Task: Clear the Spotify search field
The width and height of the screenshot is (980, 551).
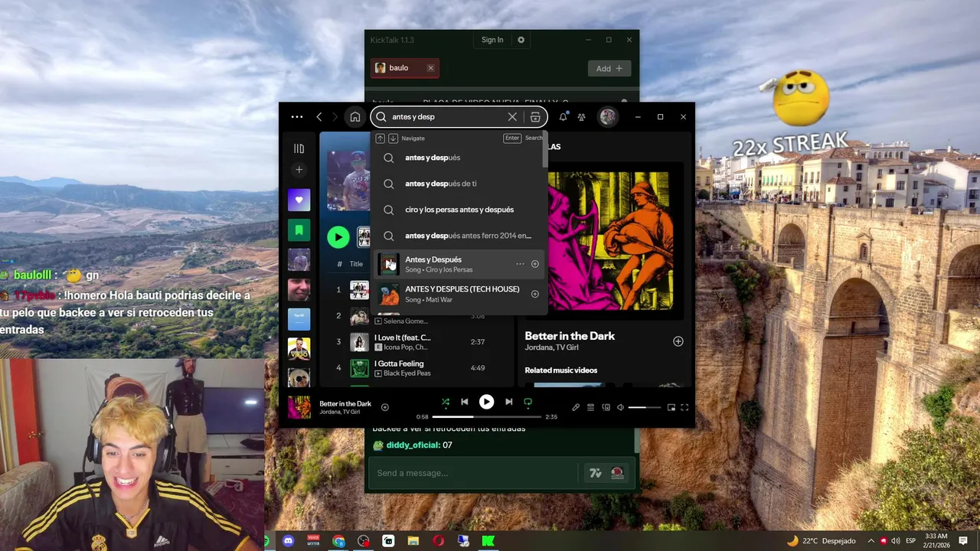Action: 512,117
